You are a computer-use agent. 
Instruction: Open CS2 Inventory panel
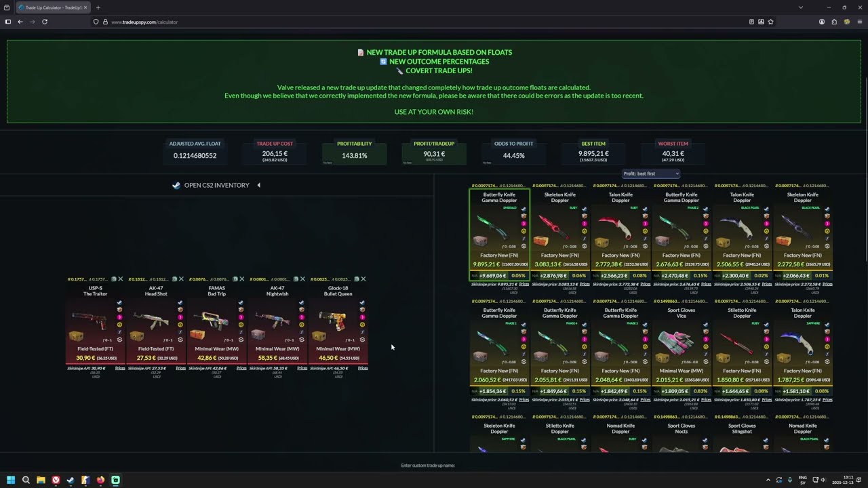pos(216,185)
